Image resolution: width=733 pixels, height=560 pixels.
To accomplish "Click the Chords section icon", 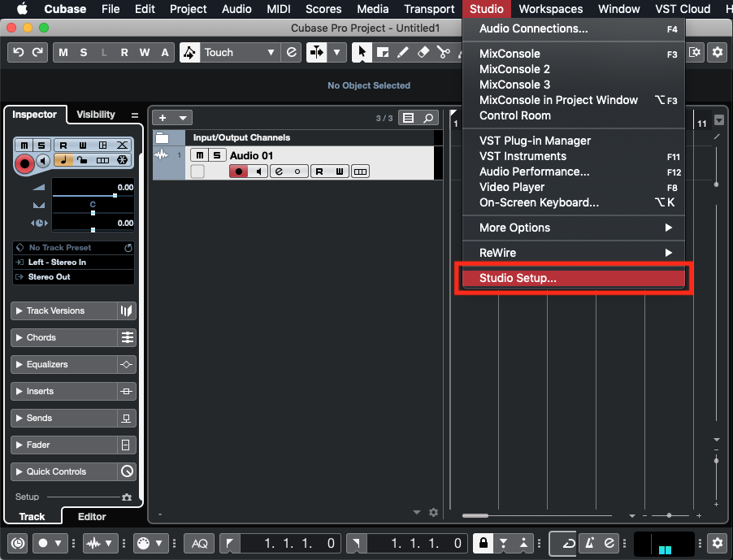I will tap(127, 337).
